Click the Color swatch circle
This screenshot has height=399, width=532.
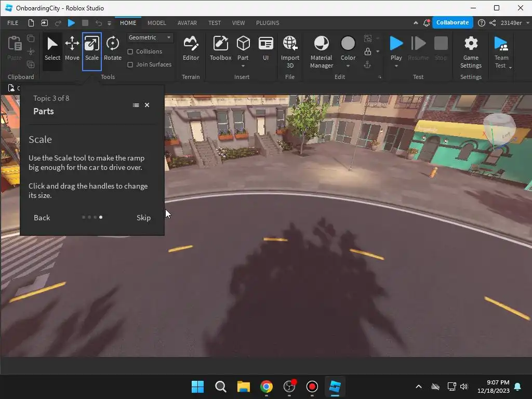tap(348, 43)
